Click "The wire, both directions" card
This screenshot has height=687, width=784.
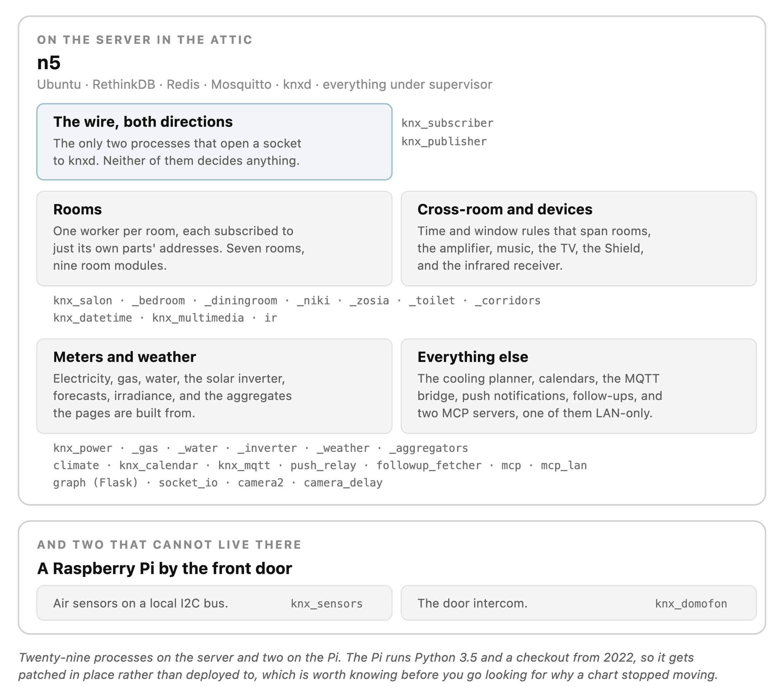[x=214, y=141]
